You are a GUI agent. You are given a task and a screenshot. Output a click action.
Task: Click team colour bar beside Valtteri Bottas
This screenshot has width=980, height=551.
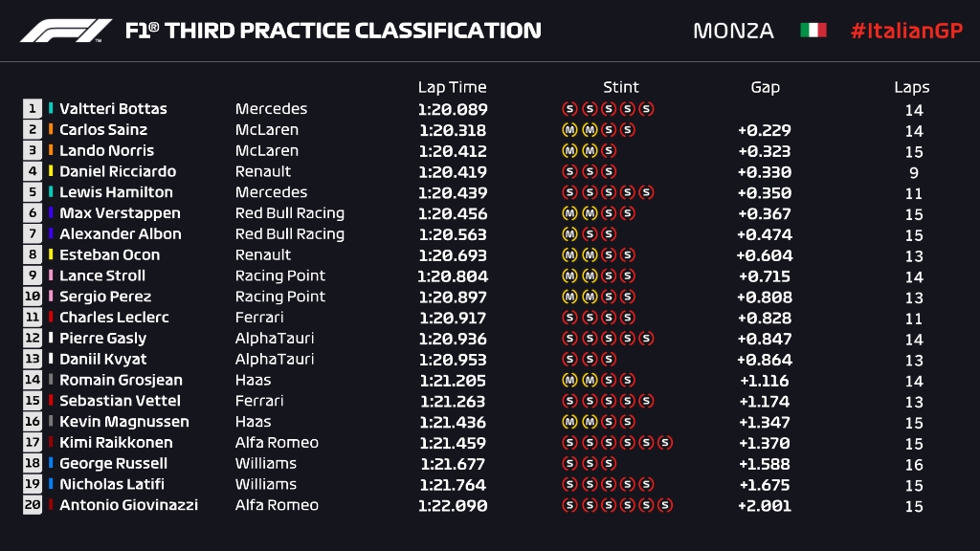52,109
